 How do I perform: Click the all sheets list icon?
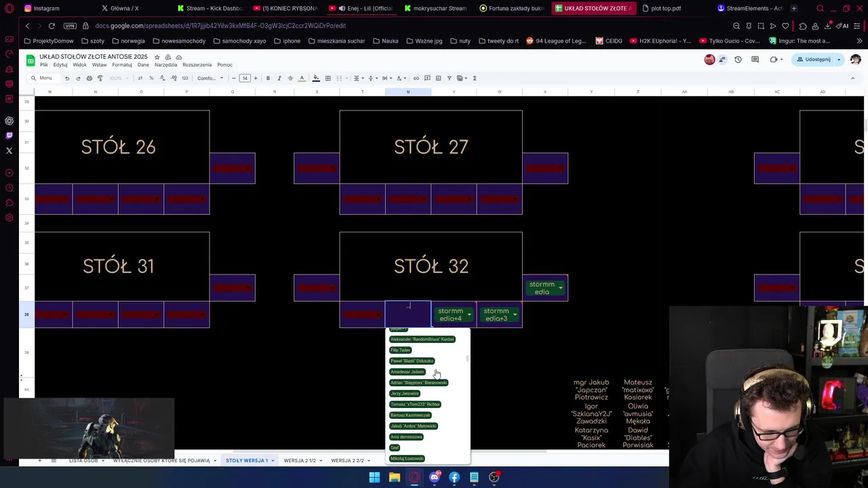(54, 461)
